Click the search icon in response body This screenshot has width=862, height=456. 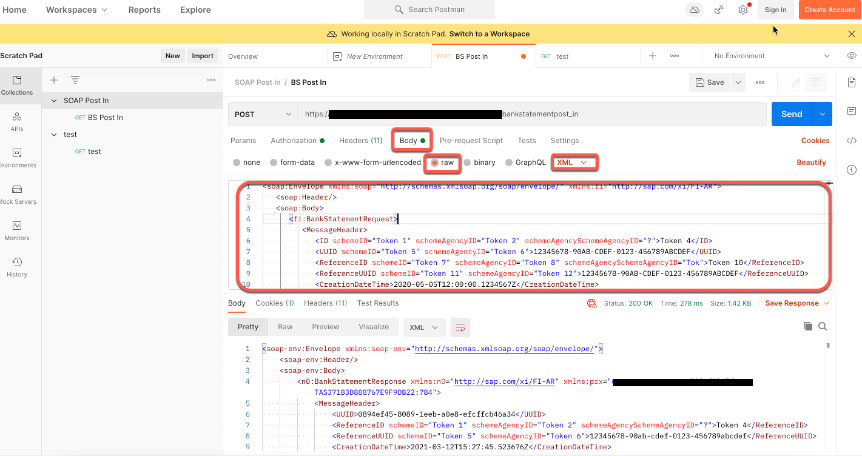pos(823,326)
